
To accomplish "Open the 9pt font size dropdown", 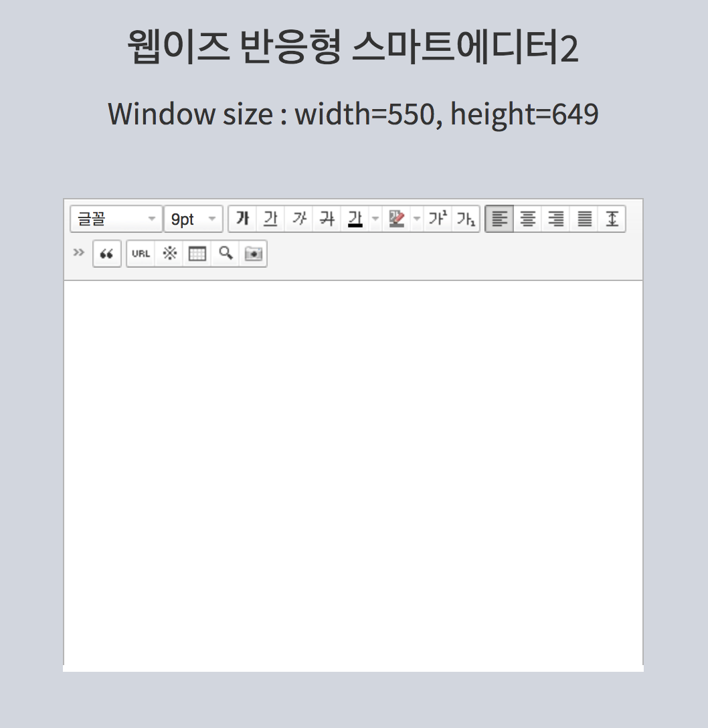I will click(x=193, y=219).
